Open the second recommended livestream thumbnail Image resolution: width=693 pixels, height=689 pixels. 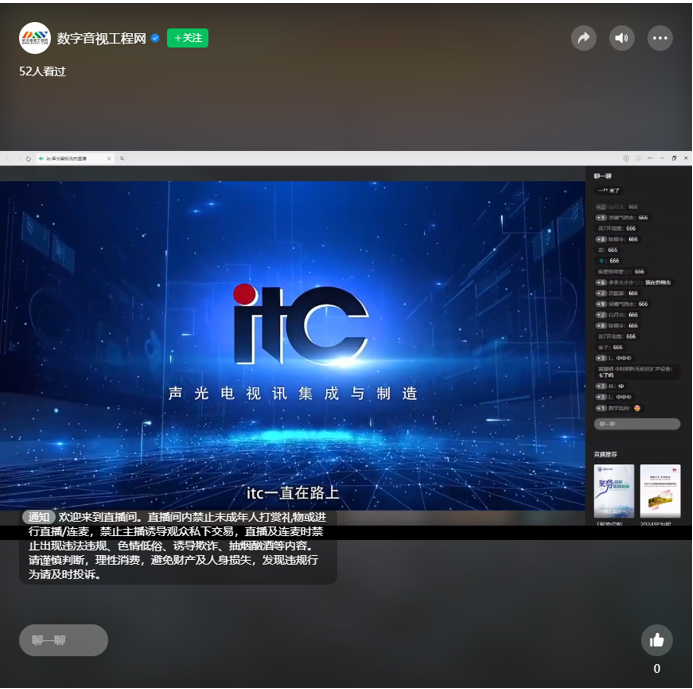tap(660, 490)
